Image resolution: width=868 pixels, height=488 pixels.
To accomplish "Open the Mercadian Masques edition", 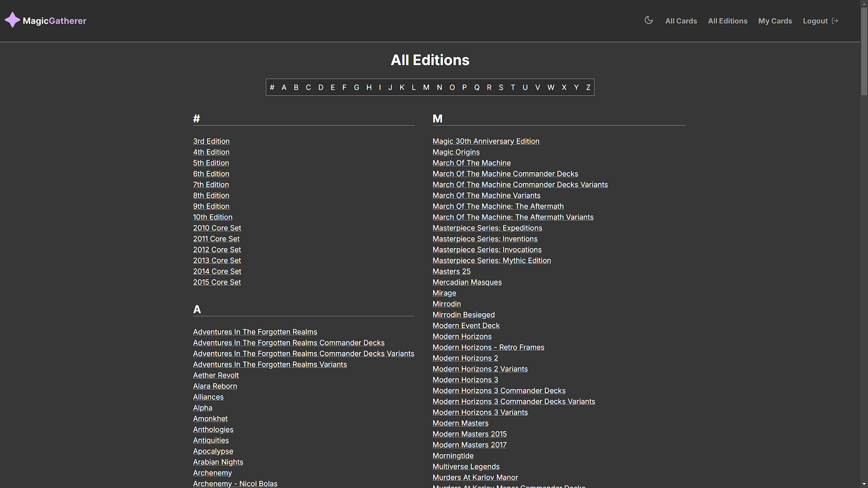I will point(467,282).
